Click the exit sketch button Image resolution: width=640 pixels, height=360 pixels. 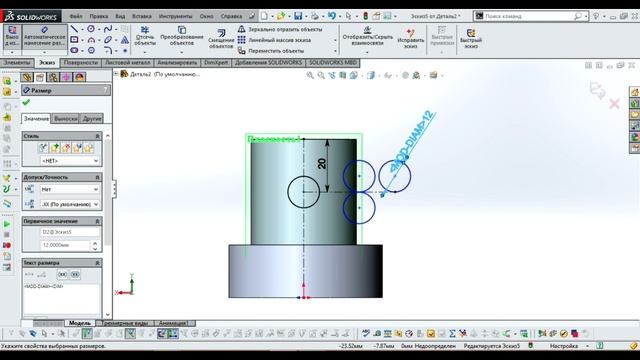click(12, 37)
